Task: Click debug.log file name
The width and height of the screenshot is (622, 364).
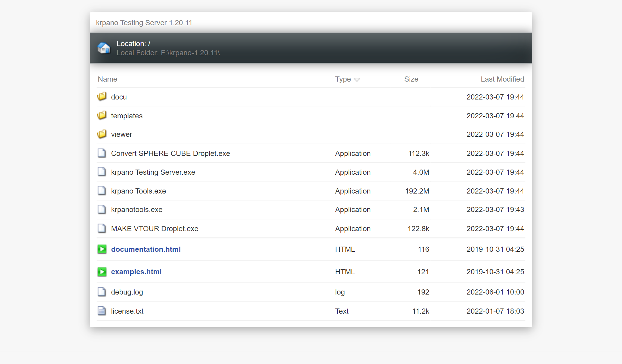Action: [x=127, y=292]
